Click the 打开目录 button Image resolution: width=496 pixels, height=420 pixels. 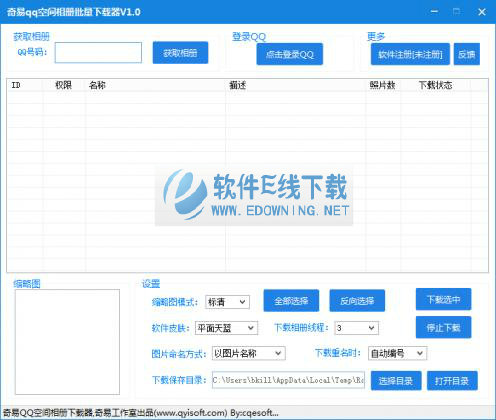[x=452, y=381]
